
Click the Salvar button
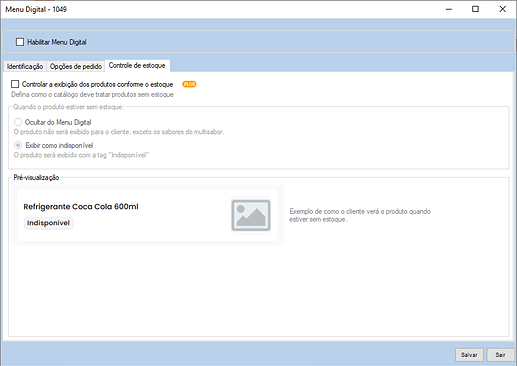(x=469, y=355)
